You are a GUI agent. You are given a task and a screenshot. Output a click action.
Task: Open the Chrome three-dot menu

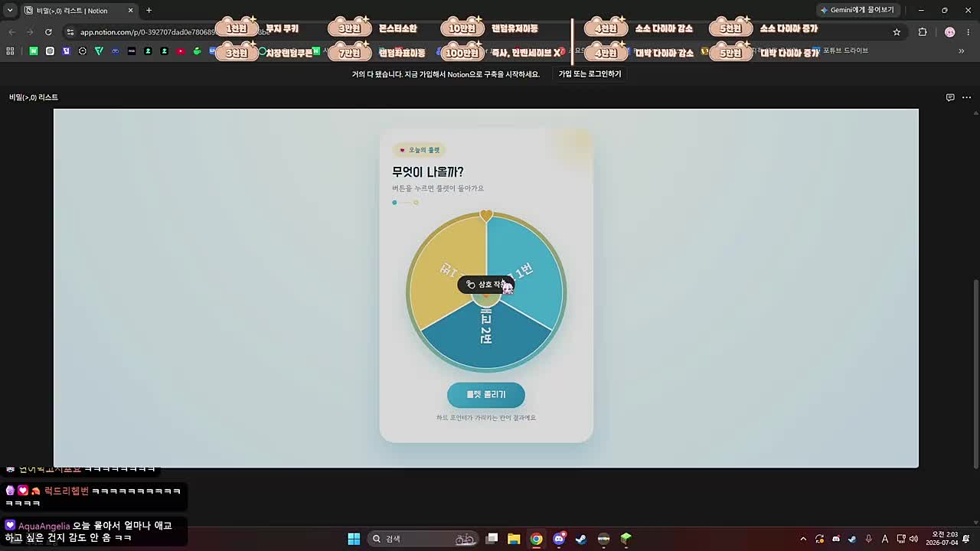969,32
